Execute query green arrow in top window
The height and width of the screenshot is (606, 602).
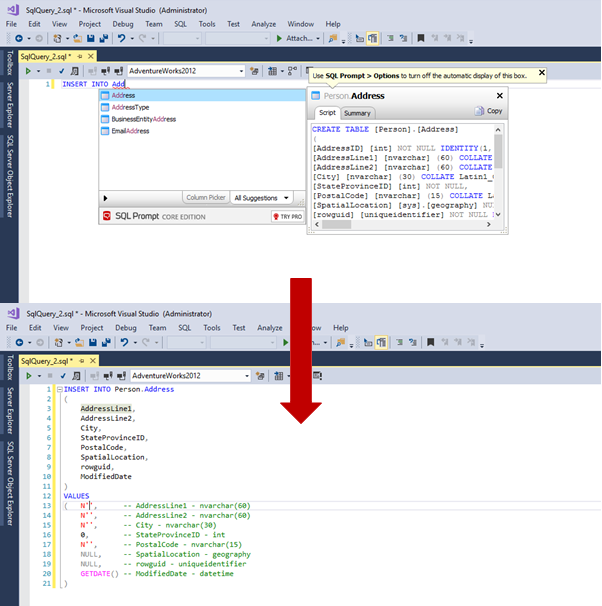(28, 71)
